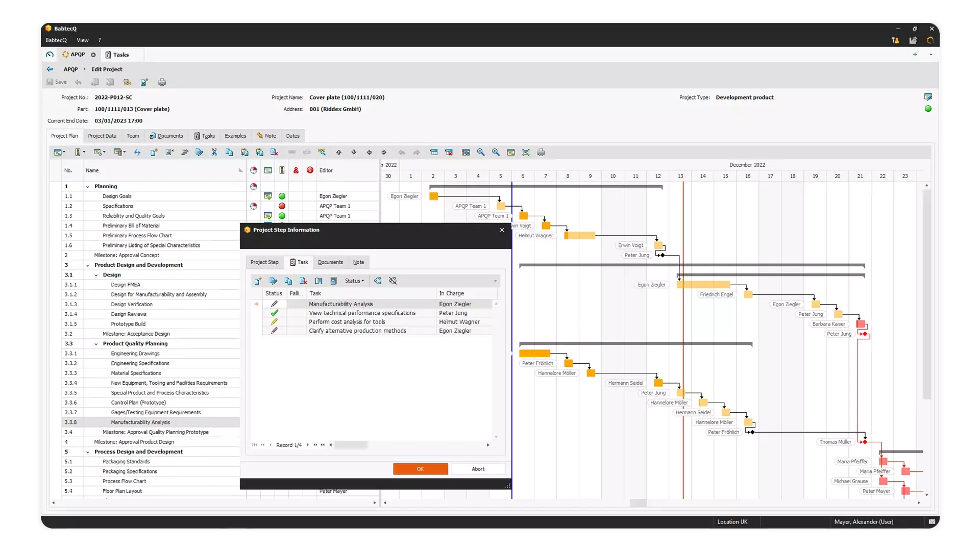Click the Copy icon in the toolbar
Screen dimensions: 980x551
tap(229, 152)
